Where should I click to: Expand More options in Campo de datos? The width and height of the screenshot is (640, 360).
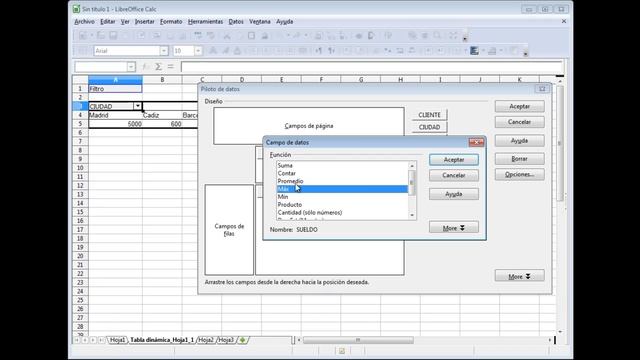tap(453, 228)
